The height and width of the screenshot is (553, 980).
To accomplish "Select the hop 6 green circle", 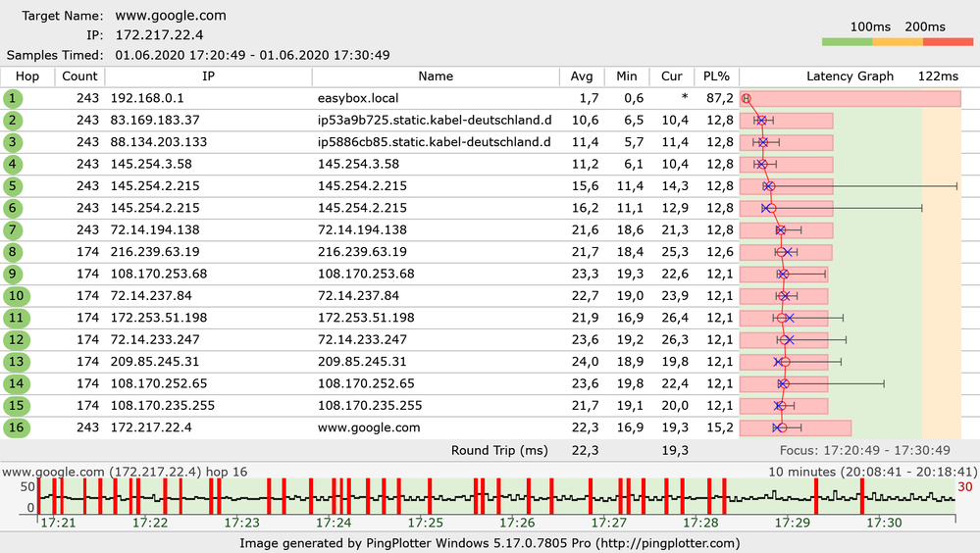I will coord(13,208).
